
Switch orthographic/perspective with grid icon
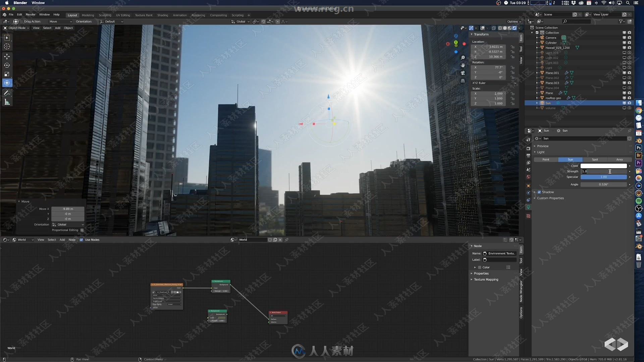pos(463,81)
